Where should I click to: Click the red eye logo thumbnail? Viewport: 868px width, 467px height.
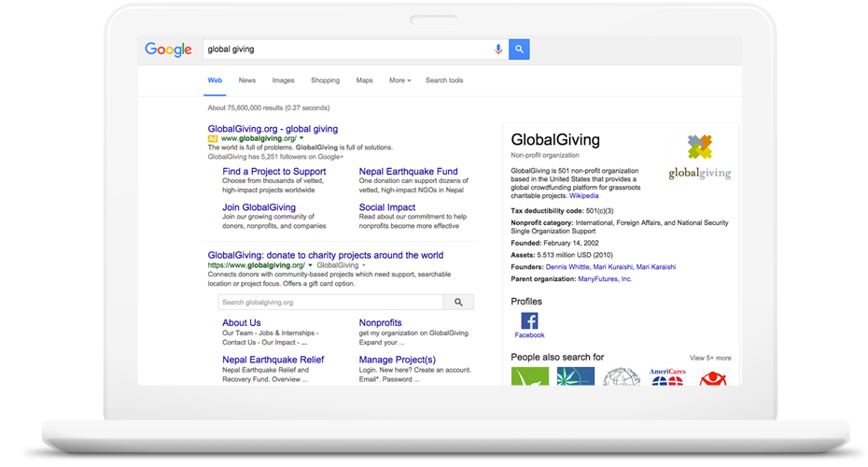[x=713, y=377]
